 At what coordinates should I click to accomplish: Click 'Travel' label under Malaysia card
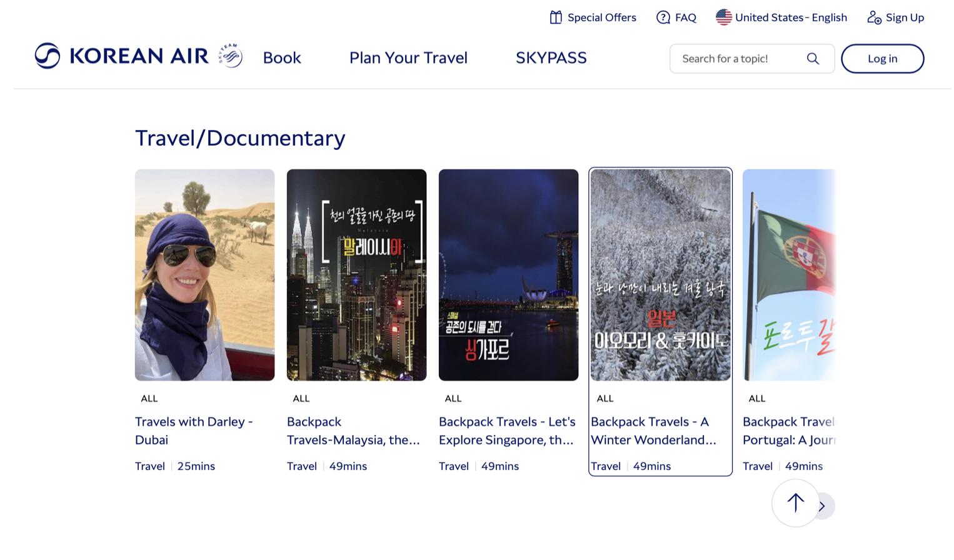302,466
